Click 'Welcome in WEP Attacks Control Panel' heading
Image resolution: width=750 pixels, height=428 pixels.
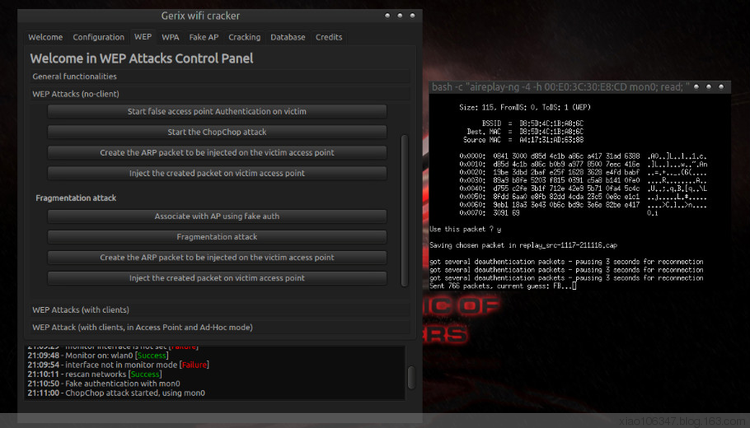[142, 58]
